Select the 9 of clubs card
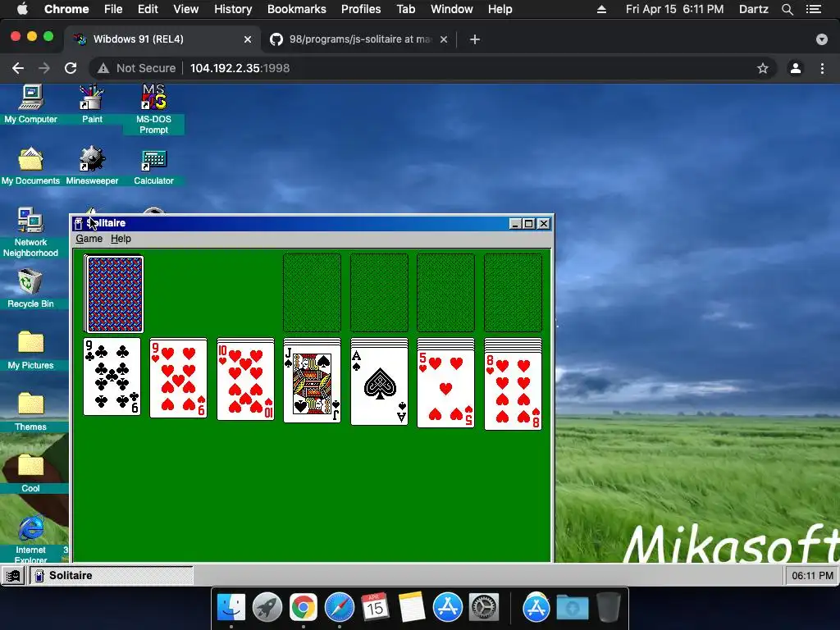 112,377
